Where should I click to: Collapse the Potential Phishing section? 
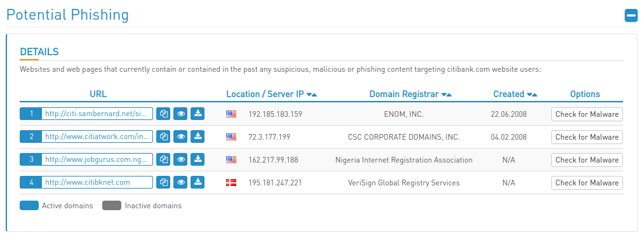631,16
